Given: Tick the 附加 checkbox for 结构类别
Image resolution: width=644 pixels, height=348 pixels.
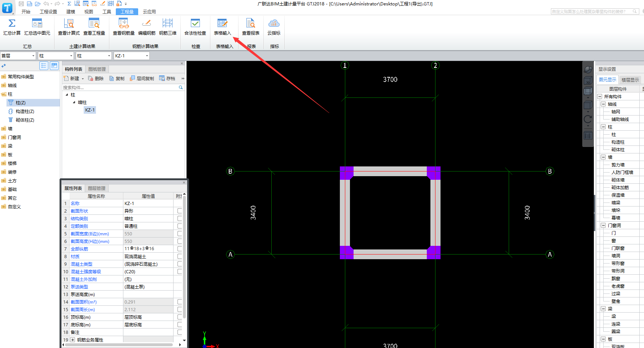Looking at the screenshot, I should tap(179, 218).
